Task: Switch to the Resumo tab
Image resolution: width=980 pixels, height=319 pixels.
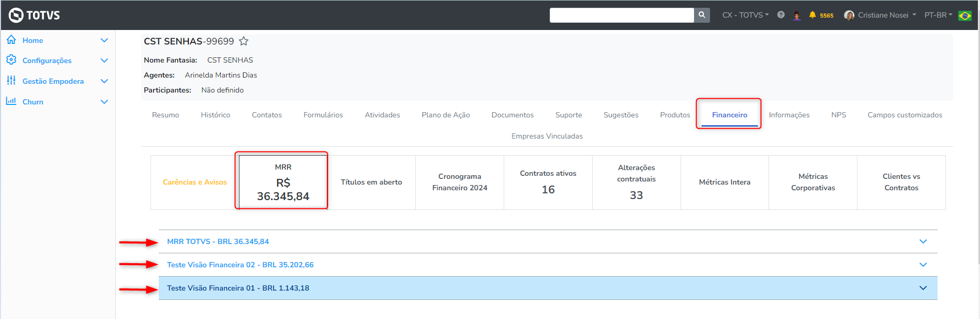Action: tap(165, 115)
